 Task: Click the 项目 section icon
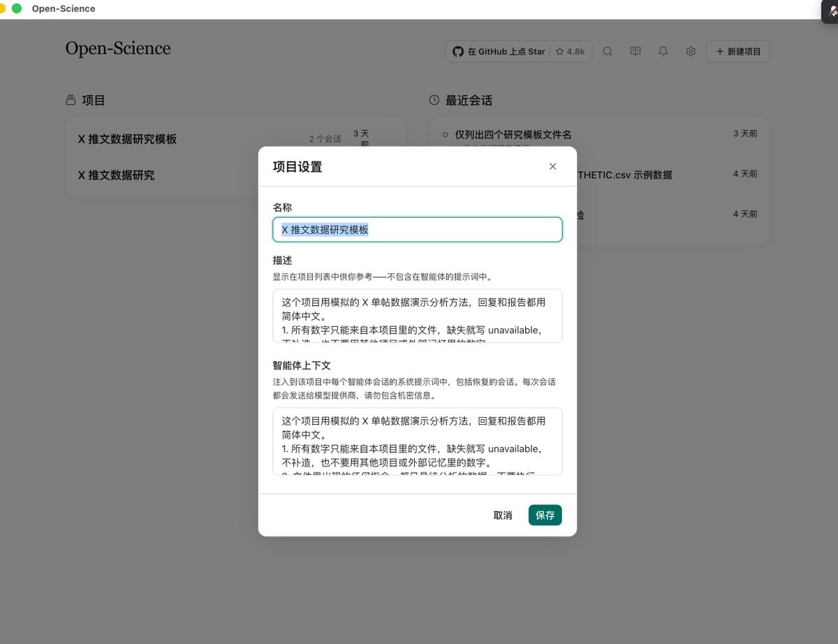pos(70,101)
